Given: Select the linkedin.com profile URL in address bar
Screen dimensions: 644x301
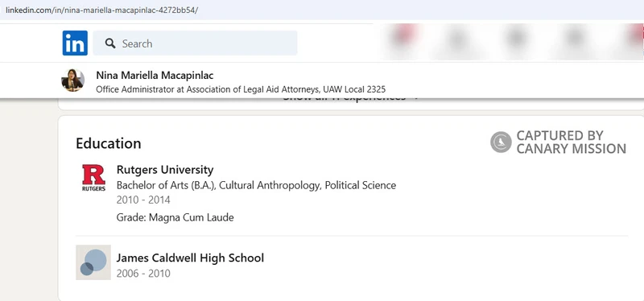Looking at the screenshot, I should click(102, 10).
